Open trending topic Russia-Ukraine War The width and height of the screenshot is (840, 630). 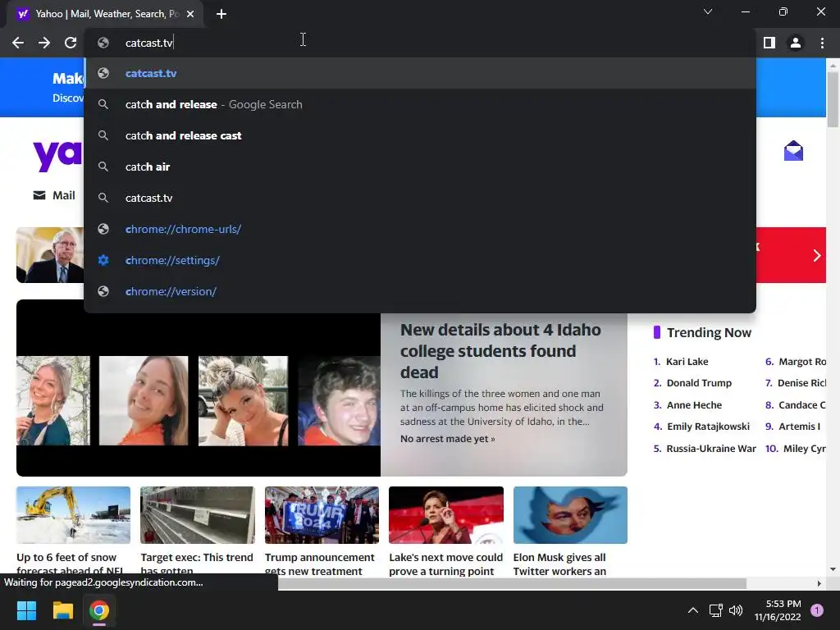tap(711, 449)
